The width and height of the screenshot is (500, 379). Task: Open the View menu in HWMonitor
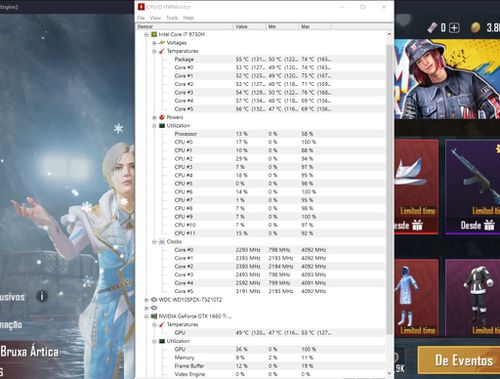[x=155, y=18]
